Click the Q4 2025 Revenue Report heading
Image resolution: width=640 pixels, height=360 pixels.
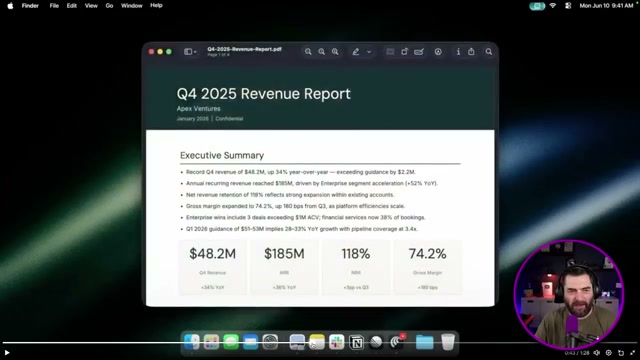click(264, 94)
